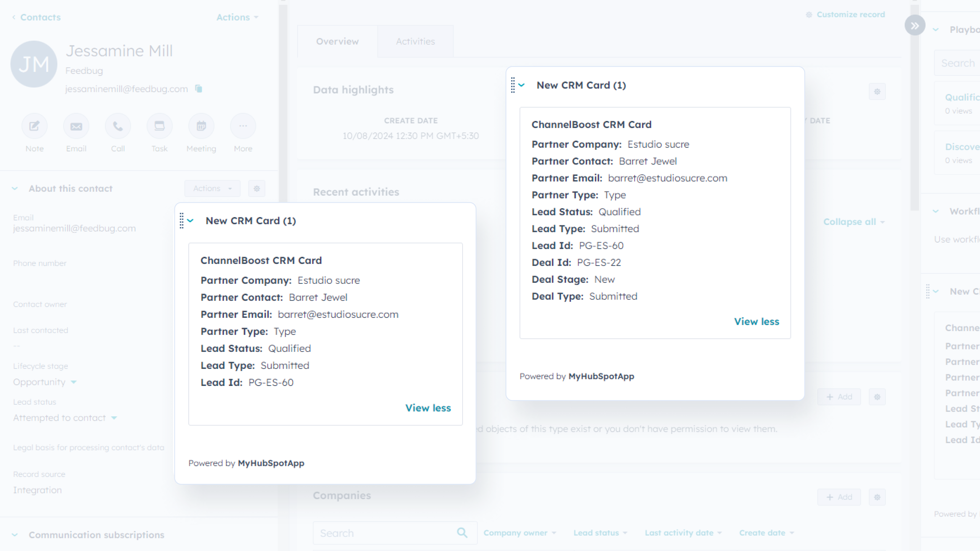This screenshot has width=980, height=551.
Task: Click the Meeting calendar icon
Action: tap(201, 126)
